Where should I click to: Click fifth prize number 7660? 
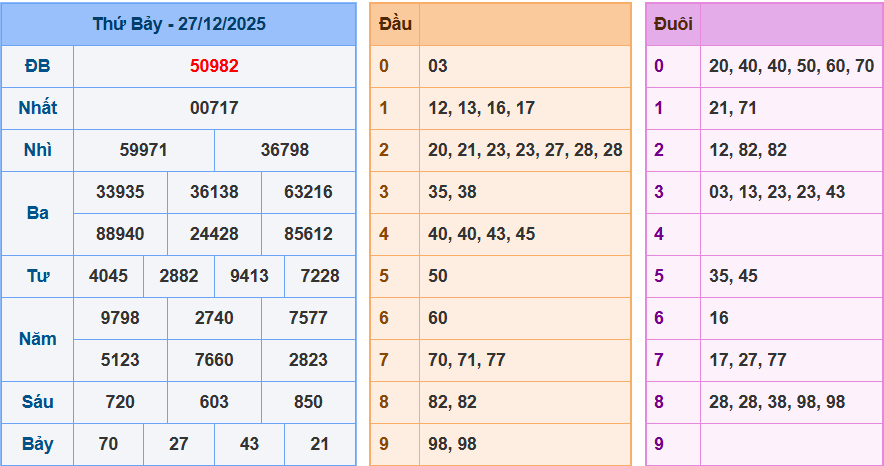214,360
